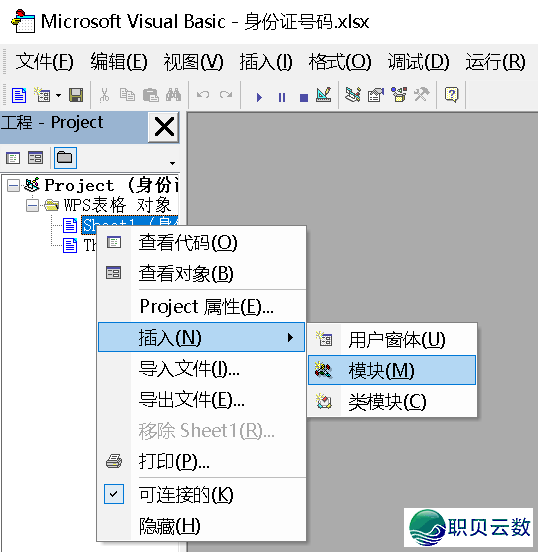Choose Project 属性(E)... in context menu
Image resolution: width=538 pixels, height=552 pixels.
coord(201,306)
